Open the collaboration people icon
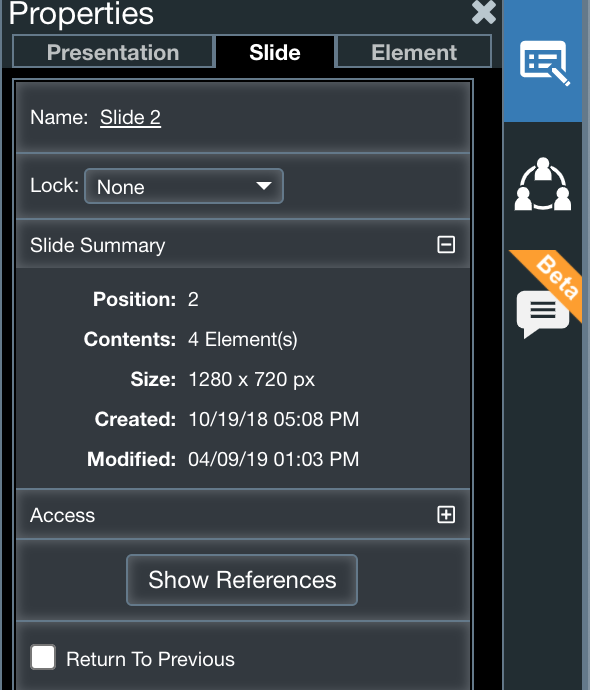 543,184
